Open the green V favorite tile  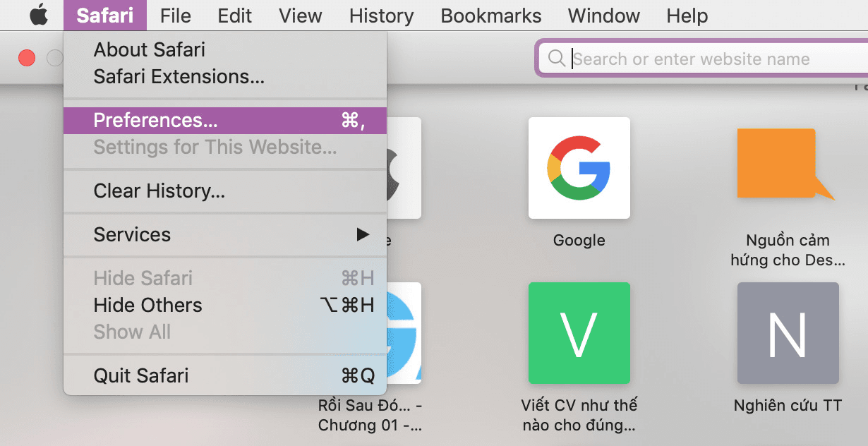tap(579, 333)
